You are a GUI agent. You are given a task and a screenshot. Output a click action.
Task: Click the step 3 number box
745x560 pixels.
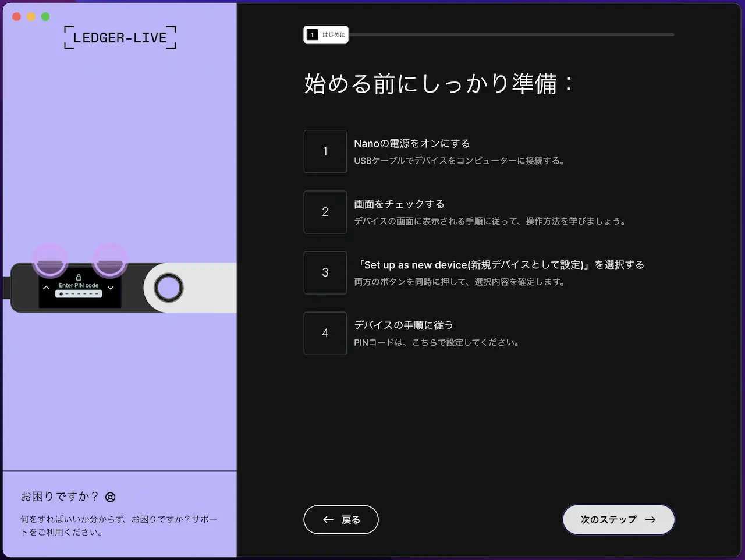(x=325, y=272)
